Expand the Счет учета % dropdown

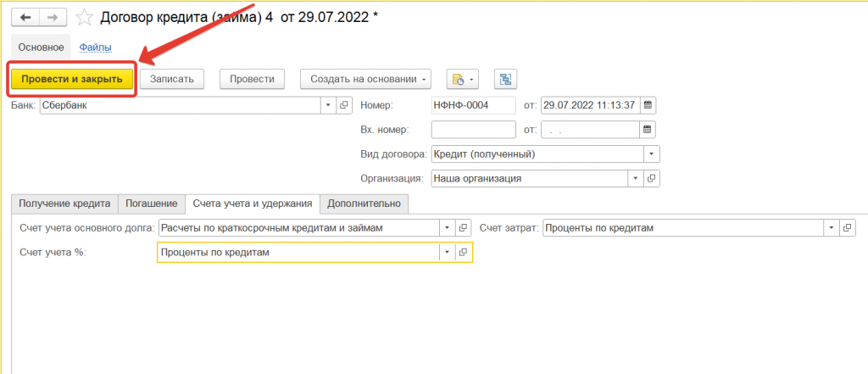point(447,252)
